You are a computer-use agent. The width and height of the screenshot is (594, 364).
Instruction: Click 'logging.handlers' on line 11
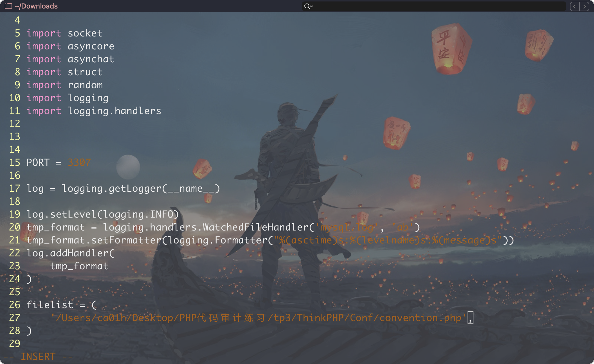click(114, 111)
